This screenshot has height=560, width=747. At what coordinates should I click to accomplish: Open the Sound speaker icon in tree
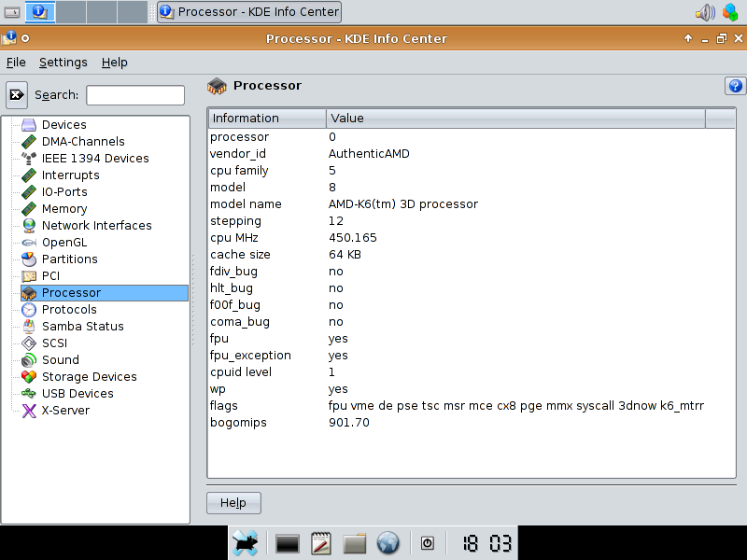click(x=29, y=360)
